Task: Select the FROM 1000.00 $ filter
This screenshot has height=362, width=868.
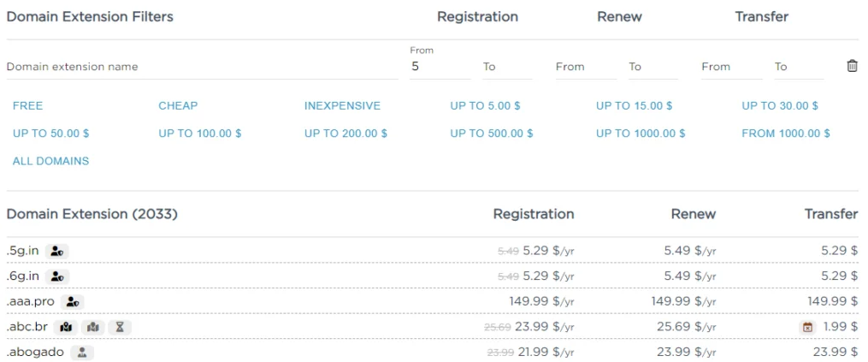Action: click(786, 134)
